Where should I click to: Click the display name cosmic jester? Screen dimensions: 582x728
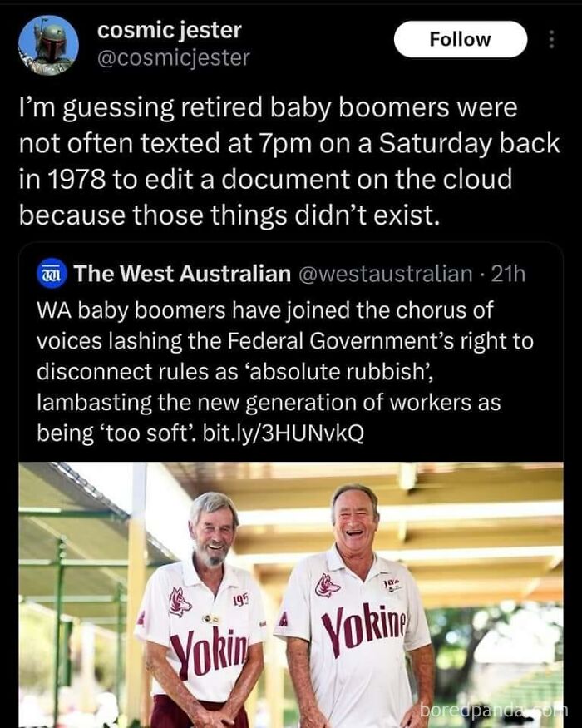[169, 33]
